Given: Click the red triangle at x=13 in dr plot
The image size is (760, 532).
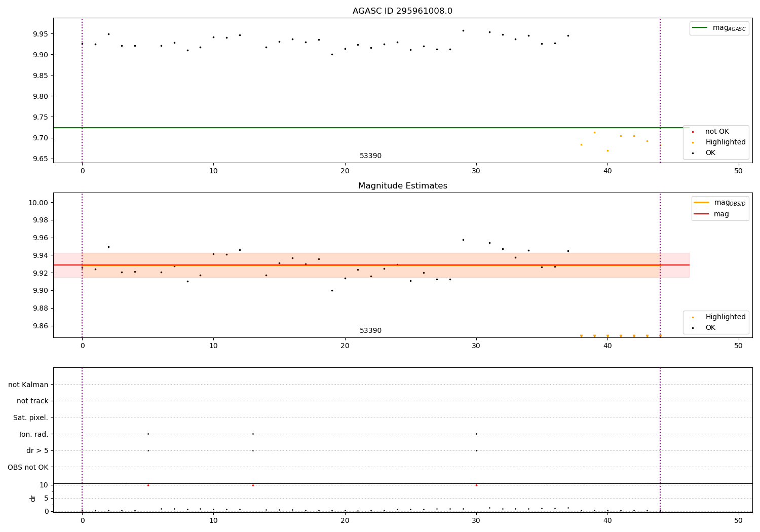Looking at the screenshot, I should pos(253,485).
